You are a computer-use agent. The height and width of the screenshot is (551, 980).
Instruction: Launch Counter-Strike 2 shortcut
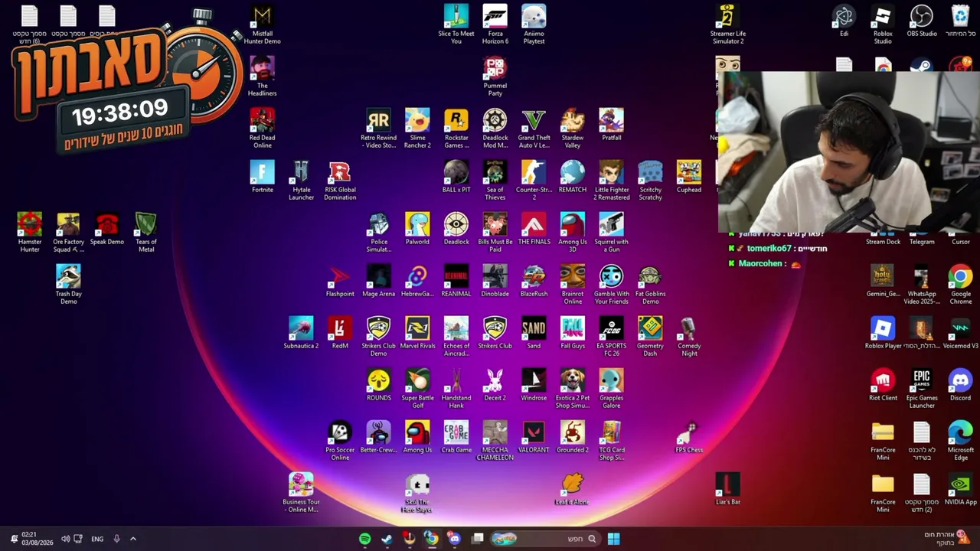click(x=534, y=181)
